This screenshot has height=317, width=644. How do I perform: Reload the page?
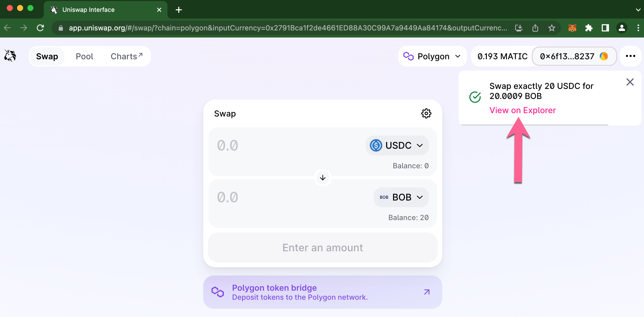coord(40,28)
